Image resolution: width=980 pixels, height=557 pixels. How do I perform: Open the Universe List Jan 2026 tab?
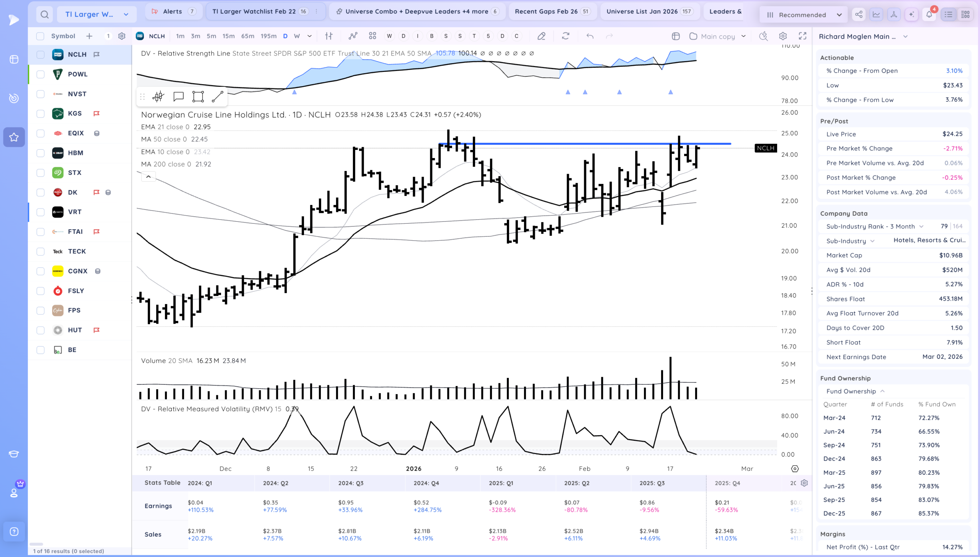click(x=649, y=11)
